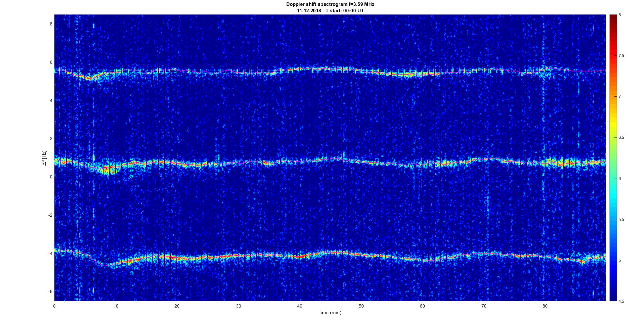Click the colorbar tick label "4.5"
This screenshot has height=323, width=644.
tap(621, 301)
